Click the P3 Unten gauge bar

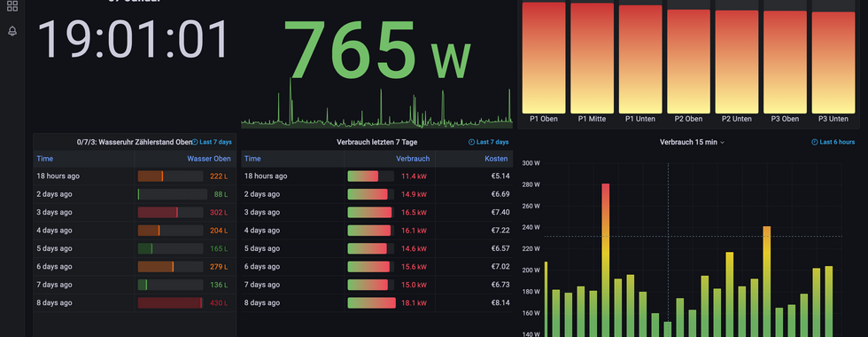tap(833, 63)
